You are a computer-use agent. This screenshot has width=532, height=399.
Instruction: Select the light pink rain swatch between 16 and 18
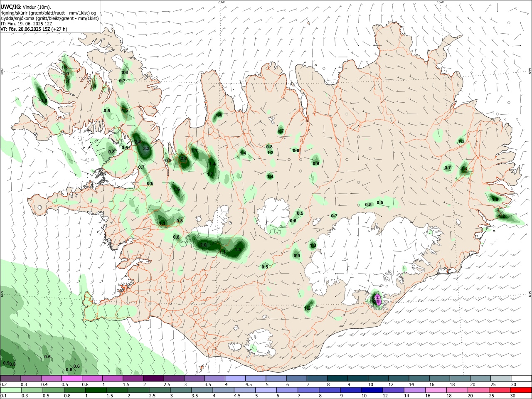pos(436,390)
